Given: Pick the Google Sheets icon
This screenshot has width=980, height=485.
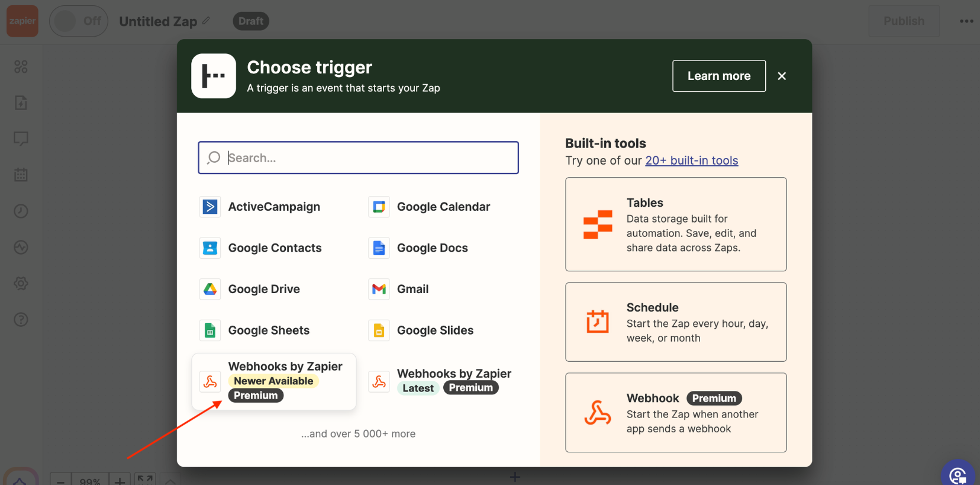Looking at the screenshot, I should [x=210, y=330].
